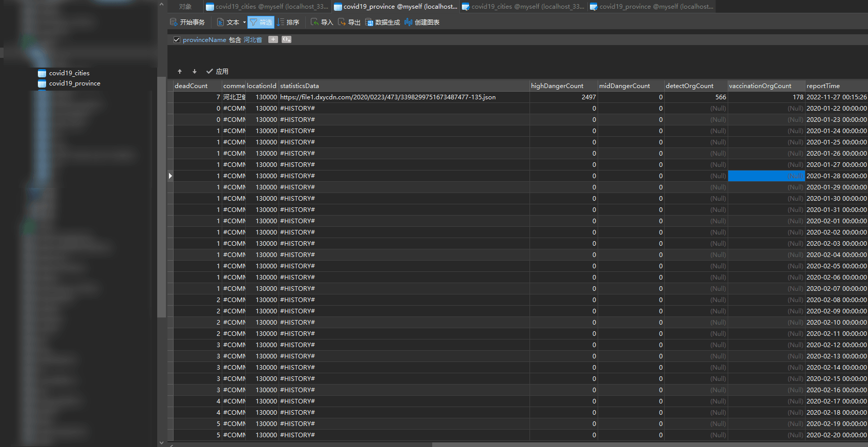The height and width of the screenshot is (447, 868).
Task: Click the sidebar vertical scrollbar thumb
Action: tap(162, 197)
